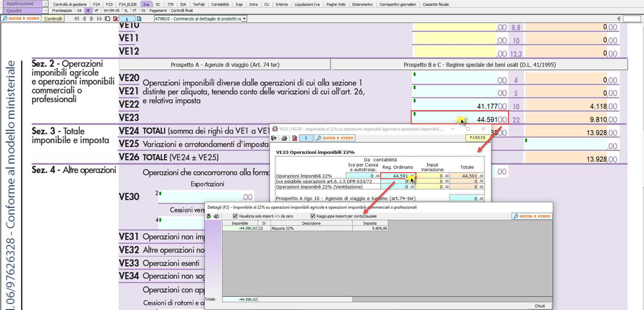Click Chiudi in Dettagli window
Viewport: 644px width, 310px height.
coord(540,306)
